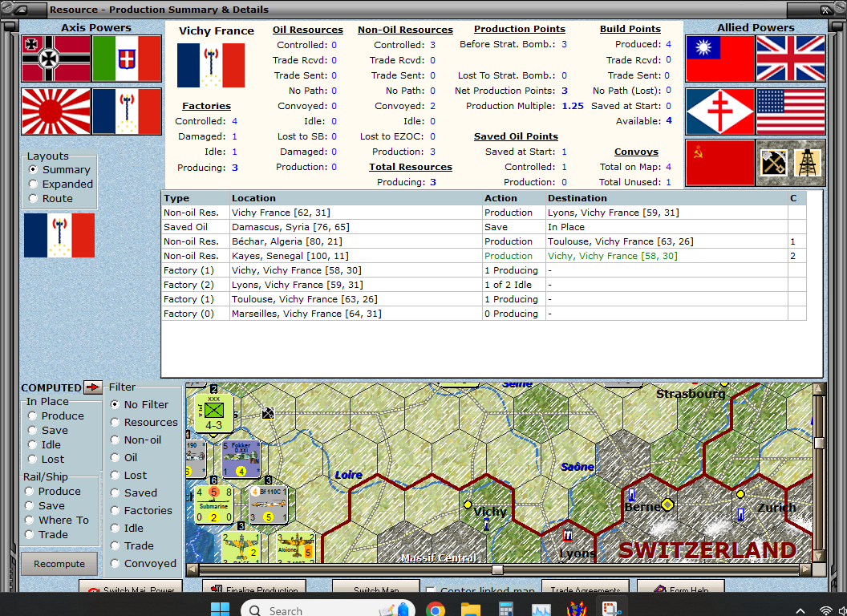Click the large Vichy France flag in the header
Viewport: 847px width, 616px height.
211,66
